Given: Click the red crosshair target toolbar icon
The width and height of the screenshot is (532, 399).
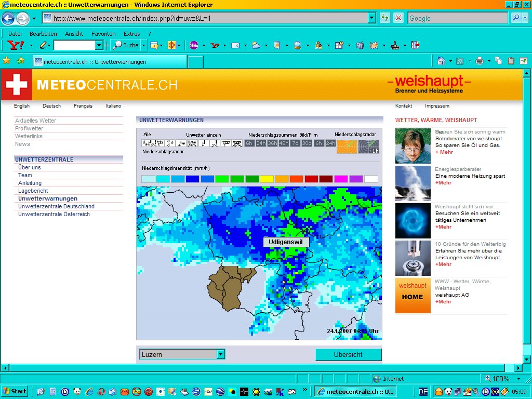Looking at the screenshot, I should click(x=172, y=45).
